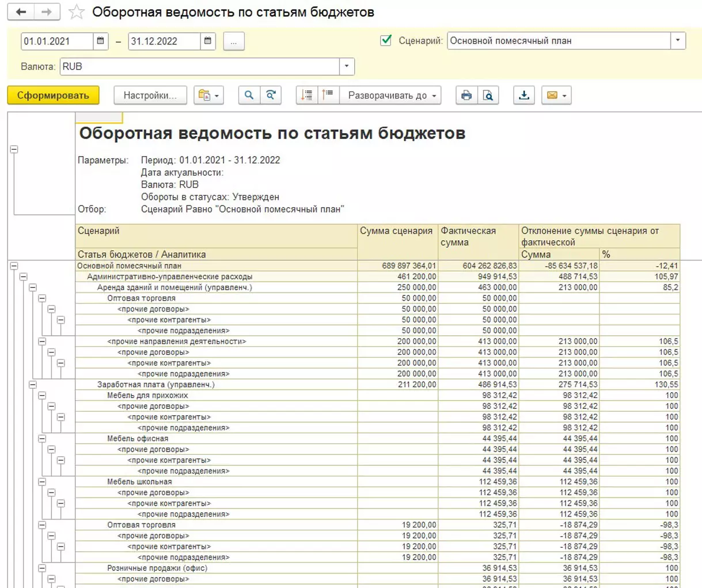702x588 pixels.
Task: Select cell with value -85 634 537,18
Action: point(559,265)
